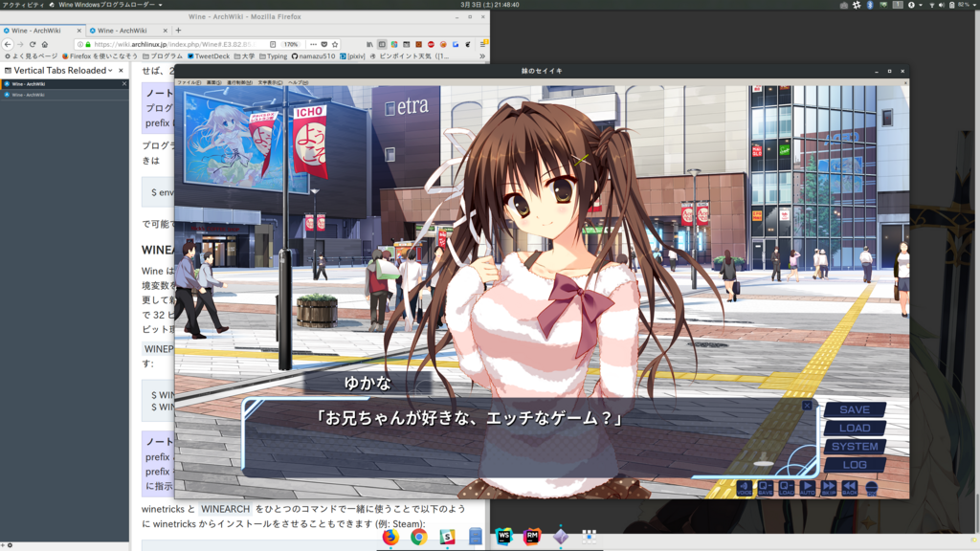The width and height of the screenshot is (980, 551).
Task: Launch Firefox from dock
Action: 390,537
